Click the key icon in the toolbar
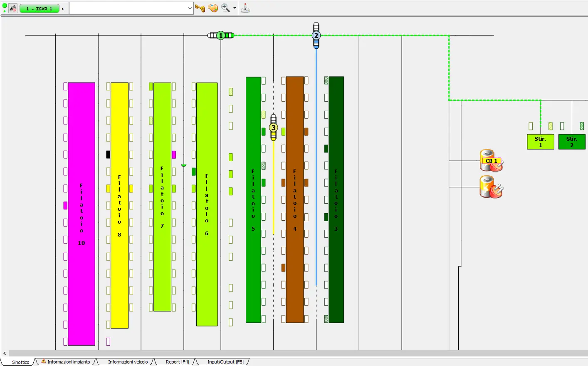Image resolution: width=588 pixels, height=366 pixels. coord(200,8)
